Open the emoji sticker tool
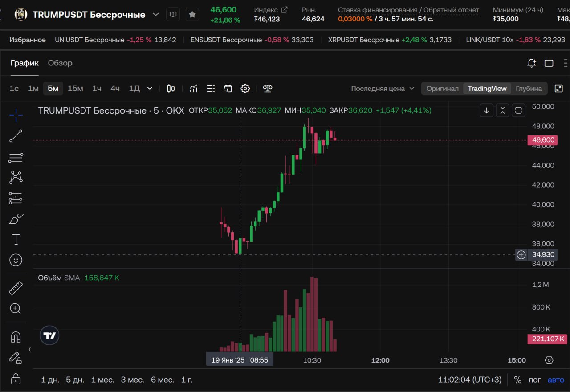570x392 pixels. pos(16,260)
